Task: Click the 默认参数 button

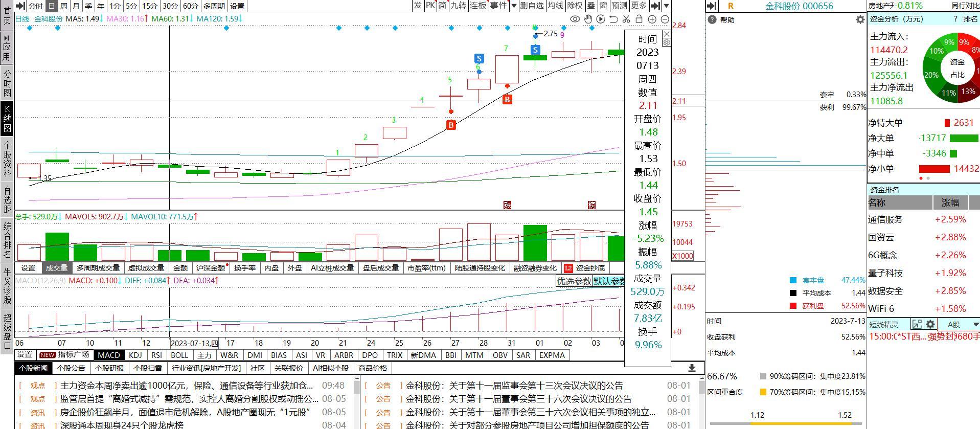Action: click(x=609, y=281)
